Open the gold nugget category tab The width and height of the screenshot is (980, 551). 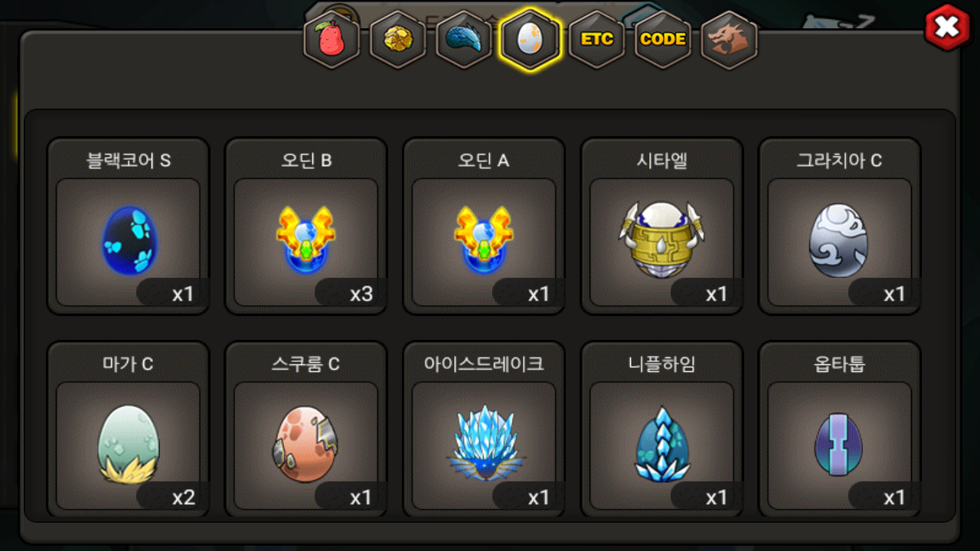click(x=397, y=39)
